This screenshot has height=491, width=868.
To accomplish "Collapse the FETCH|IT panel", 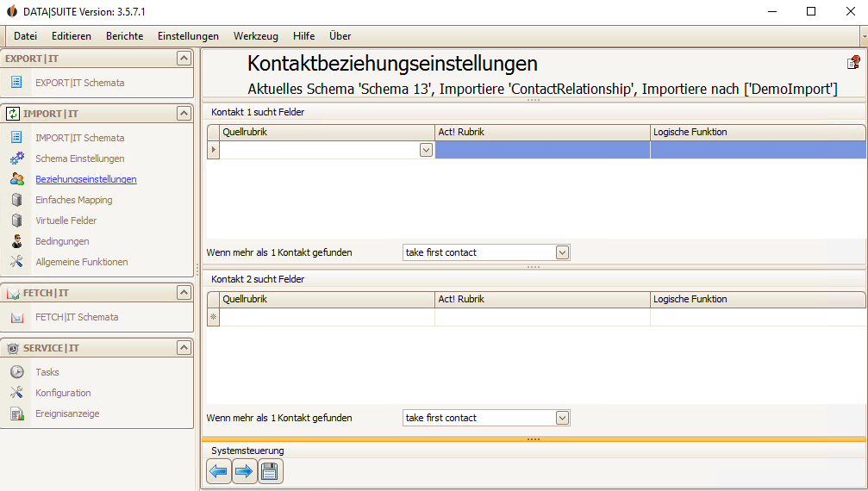I will (184, 293).
